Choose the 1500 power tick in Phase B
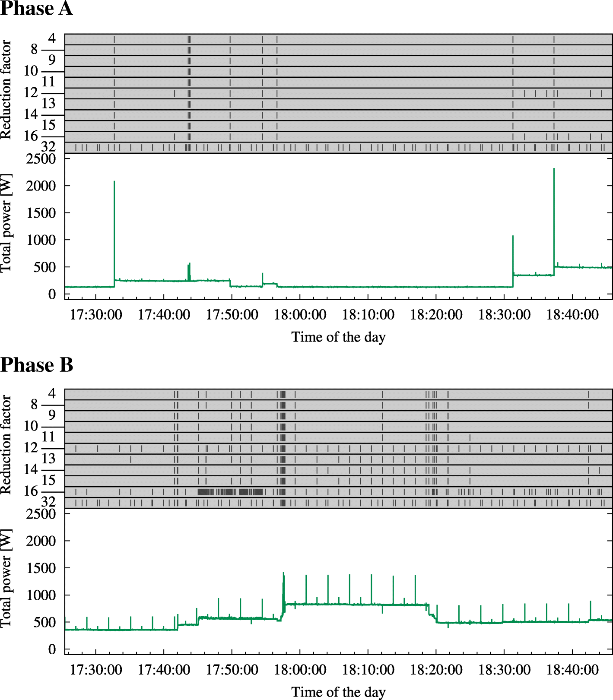 click(41, 568)
